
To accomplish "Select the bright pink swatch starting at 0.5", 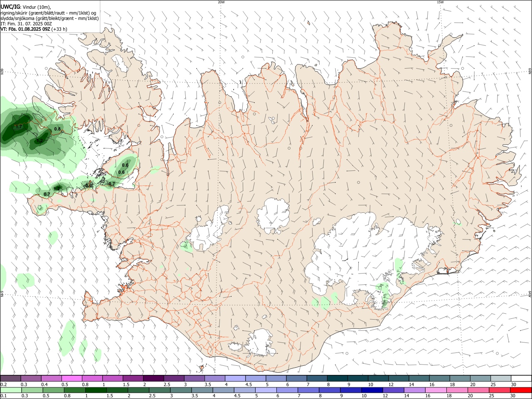I will tap(72, 378).
